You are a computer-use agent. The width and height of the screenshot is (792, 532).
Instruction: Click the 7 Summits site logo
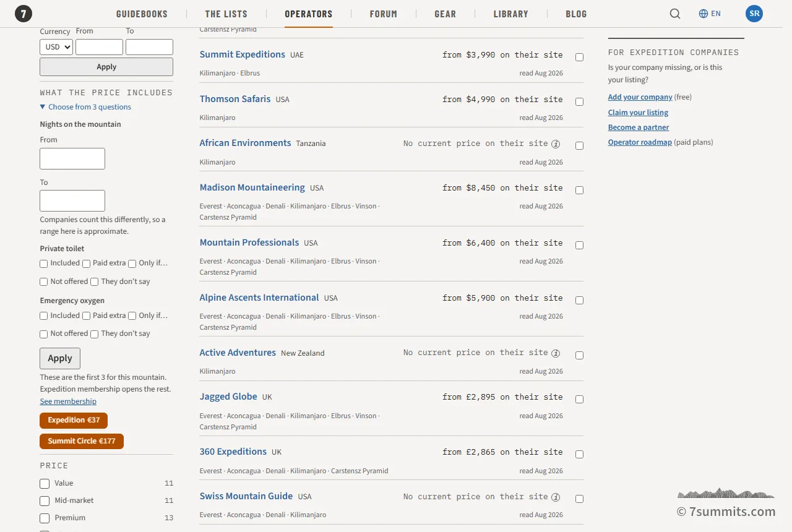24,13
